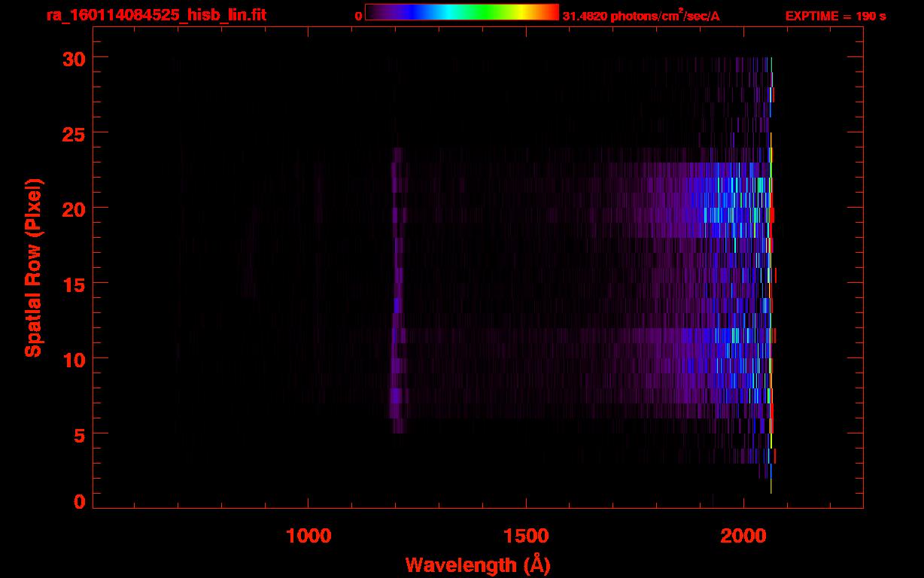
Task: Click the filename ra_160114084525_hisb_lin.fit
Action: pyautogui.click(x=156, y=14)
